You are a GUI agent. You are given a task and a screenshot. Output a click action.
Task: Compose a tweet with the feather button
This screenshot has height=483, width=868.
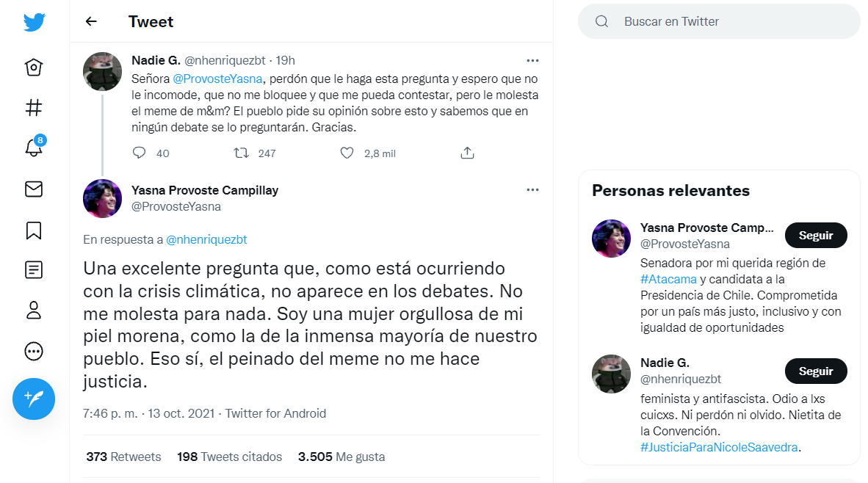[34, 399]
